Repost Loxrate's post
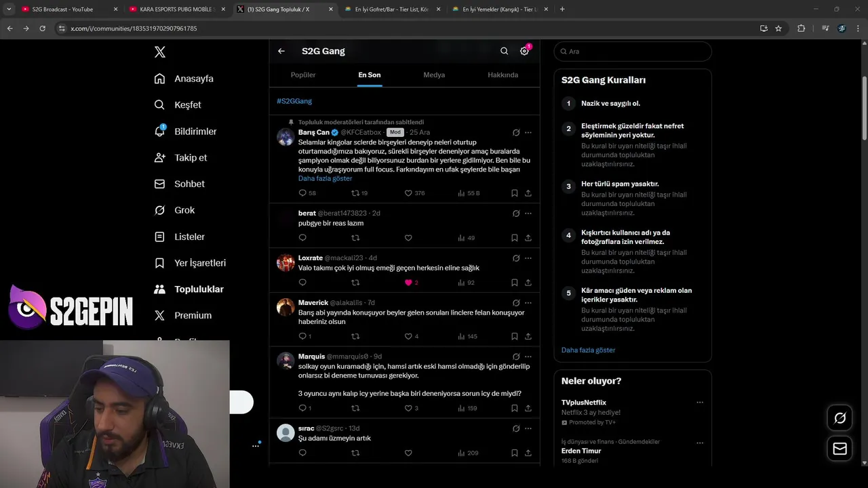868x488 pixels. coord(355,283)
